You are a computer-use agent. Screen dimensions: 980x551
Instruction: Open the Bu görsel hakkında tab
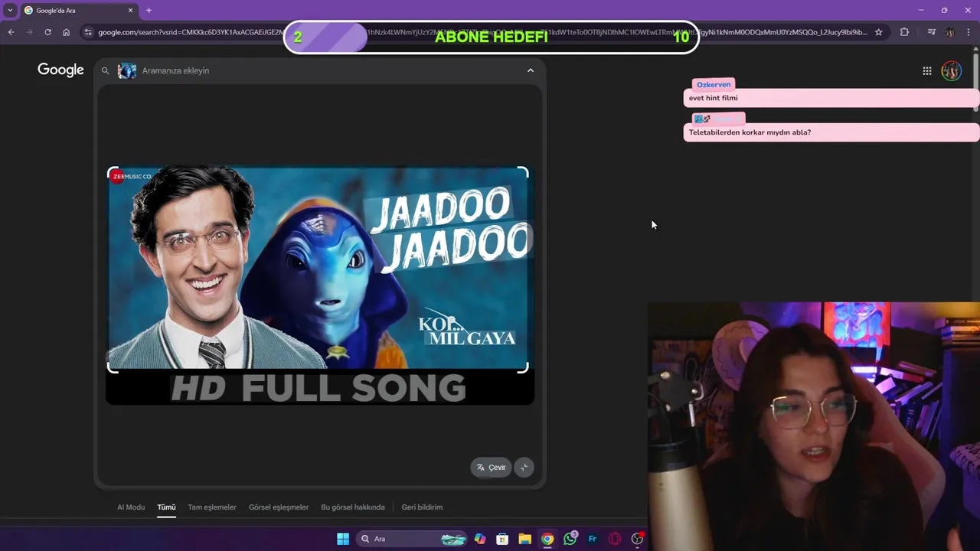click(x=353, y=507)
